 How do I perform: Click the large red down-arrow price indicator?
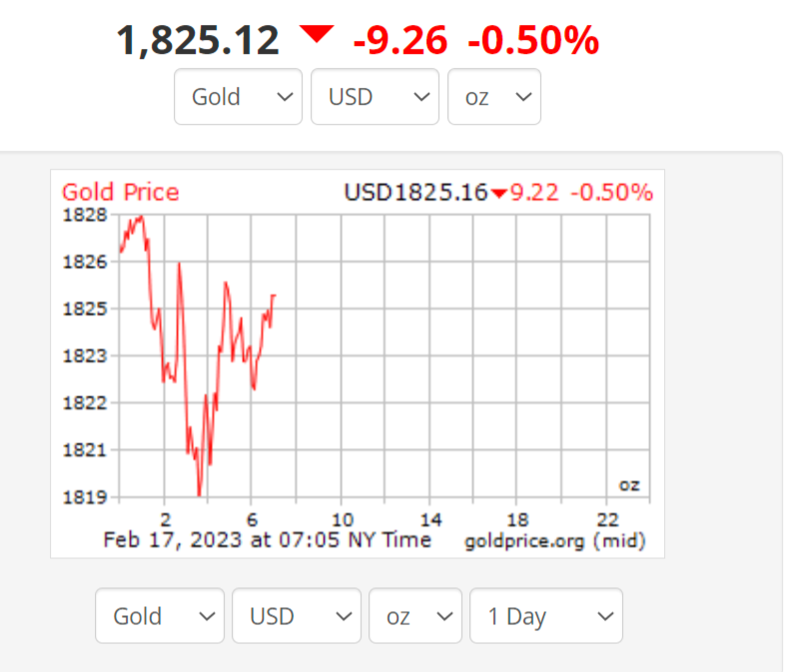pos(317,36)
